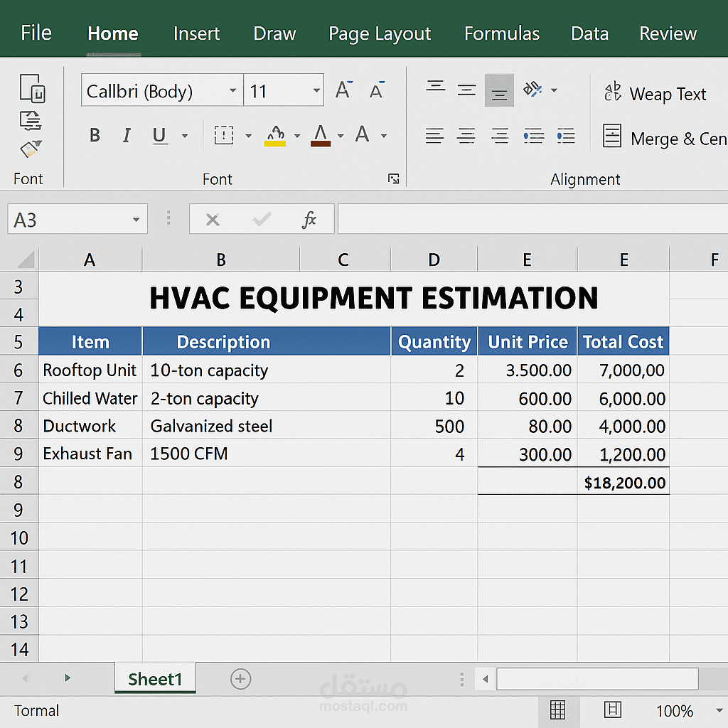The width and height of the screenshot is (728, 728).
Task: Click into the formula bar field
Action: [532, 219]
